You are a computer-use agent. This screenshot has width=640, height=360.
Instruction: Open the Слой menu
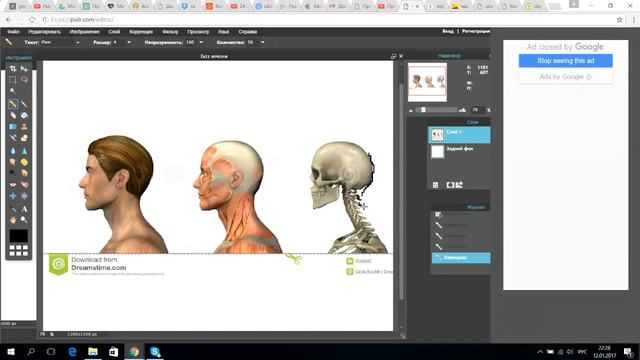point(114,31)
